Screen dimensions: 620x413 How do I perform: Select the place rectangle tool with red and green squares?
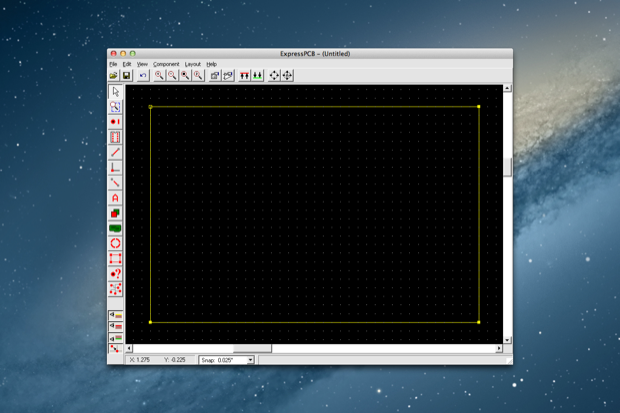(115, 213)
